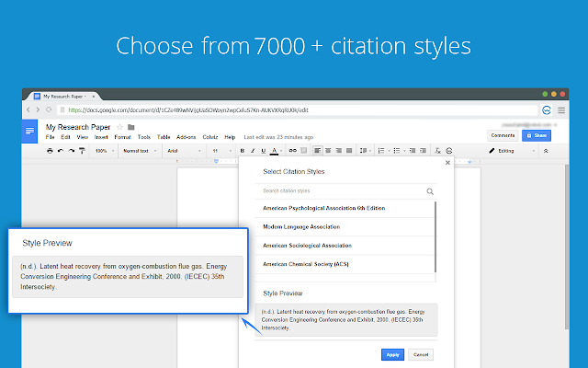The image size is (588, 368).
Task: Open the Arial font dropdown
Action: [184, 151]
